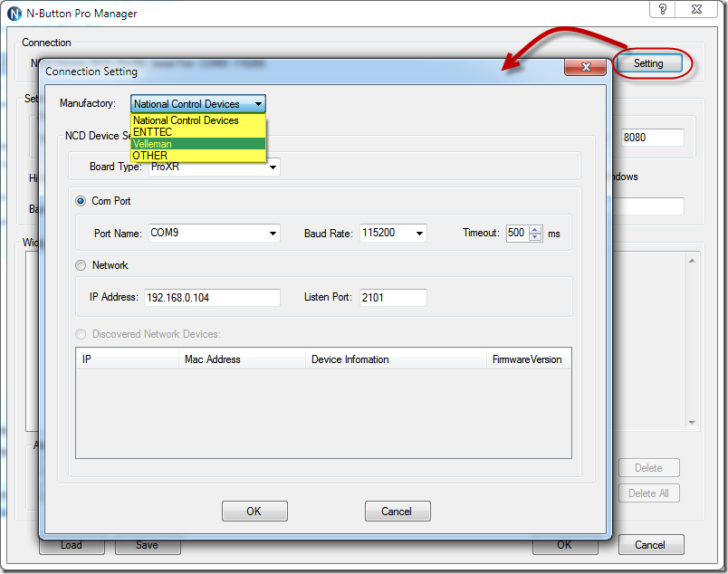The width and height of the screenshot is (728, 574).
Task: Close the N-Button Pro Manager window
Action: pos(696,9)
